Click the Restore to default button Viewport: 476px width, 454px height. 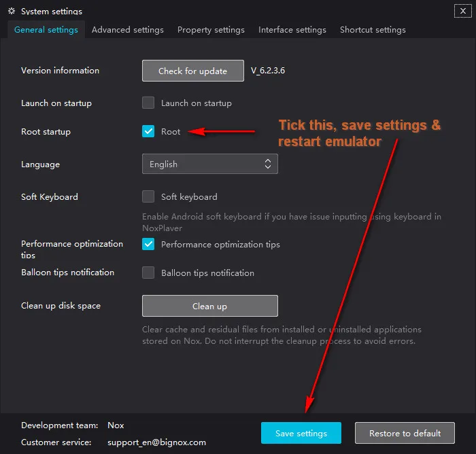pyautogui.click(x=405, y=433)
